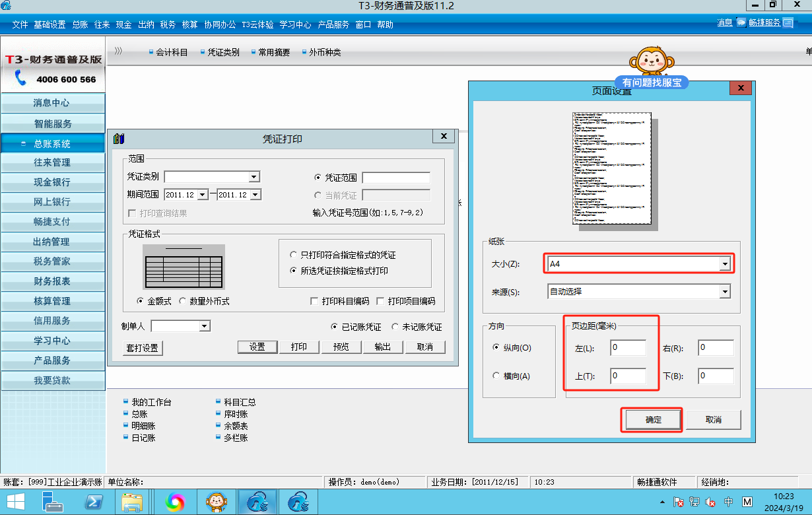Screen dimensions: 812x515
Task: Open the T3云体验 menu
Action: click(257, 24)
